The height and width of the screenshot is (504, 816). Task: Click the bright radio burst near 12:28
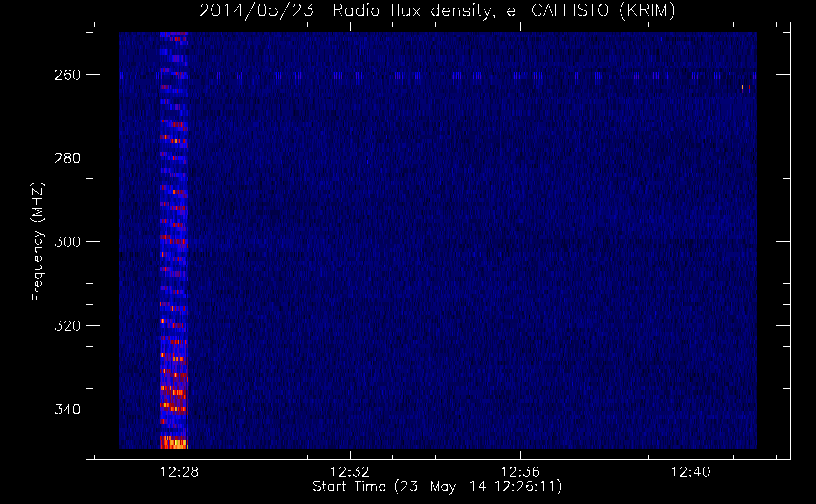pos(174,241)
